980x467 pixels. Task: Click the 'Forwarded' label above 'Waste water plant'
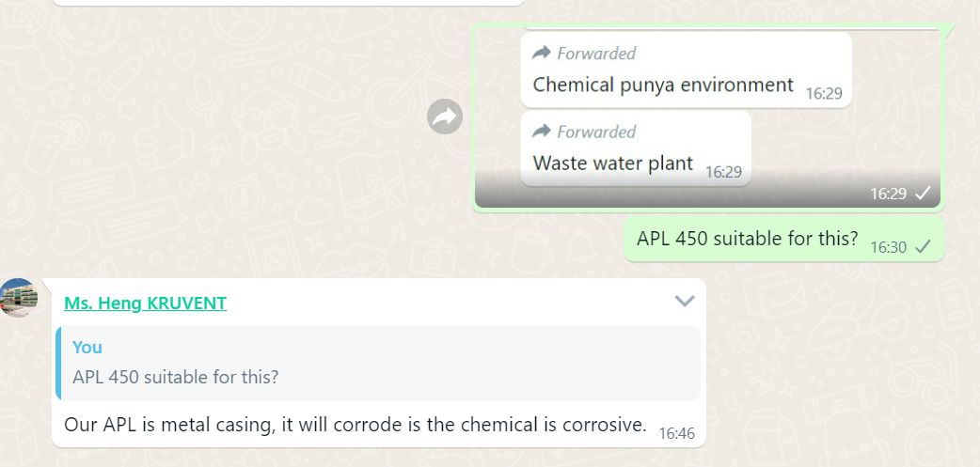(596, 132)
